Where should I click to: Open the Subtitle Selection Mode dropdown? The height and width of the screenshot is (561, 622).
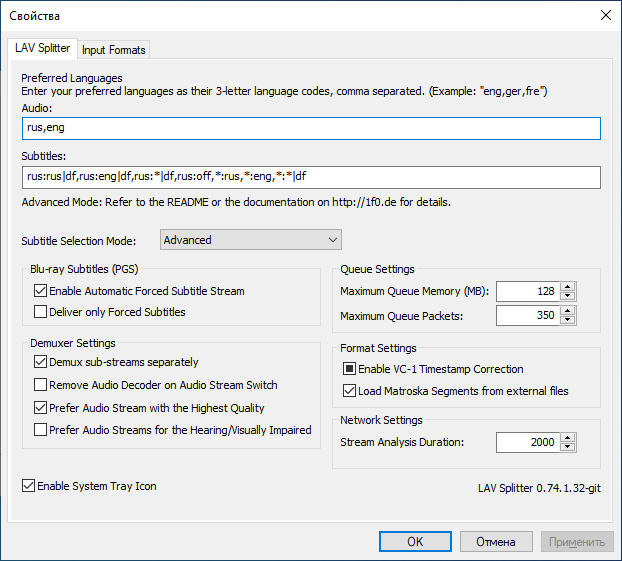pyautogui.click(x=250, y=240)
